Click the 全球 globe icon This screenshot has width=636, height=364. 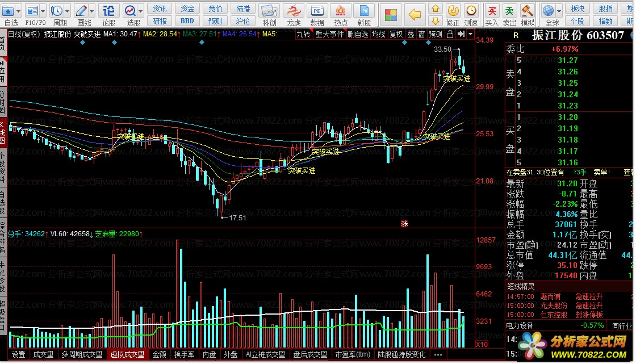tap(549, 11)
